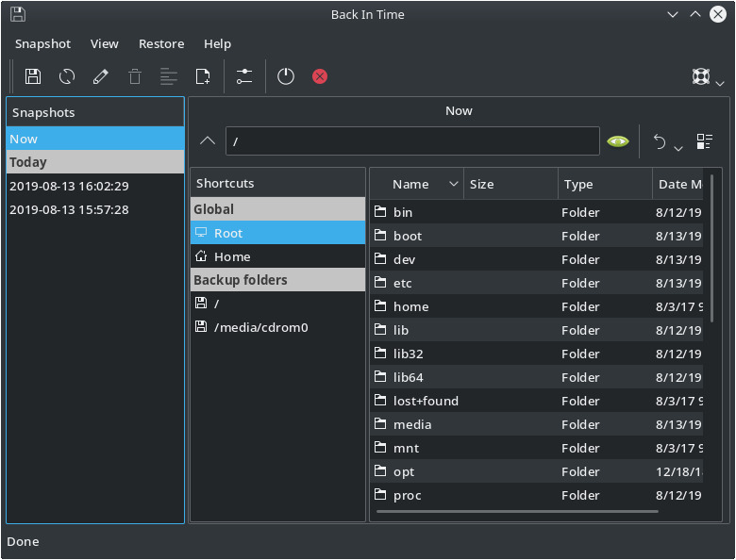Select the /media/cdrom0 backup folder

(277, 327)
